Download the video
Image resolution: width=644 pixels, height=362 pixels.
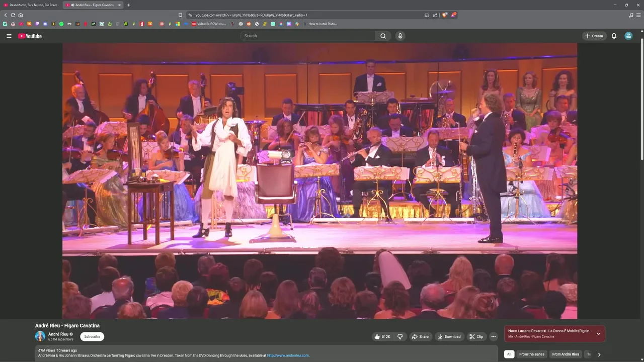point(449,336)
